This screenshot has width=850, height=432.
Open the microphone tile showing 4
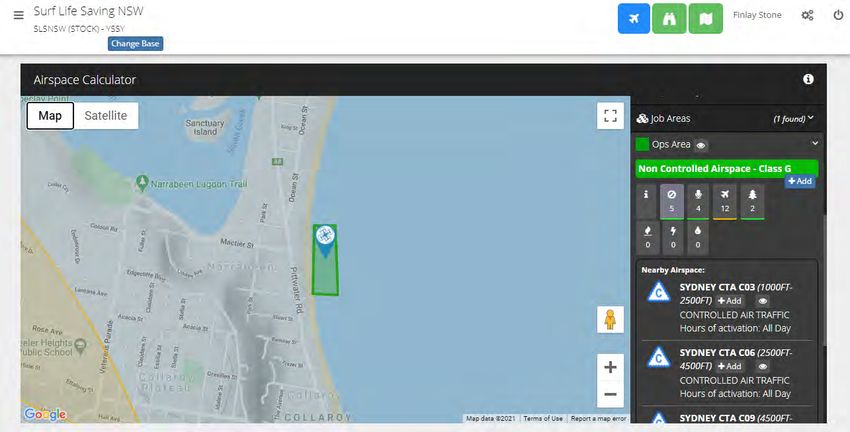point(698,201)
